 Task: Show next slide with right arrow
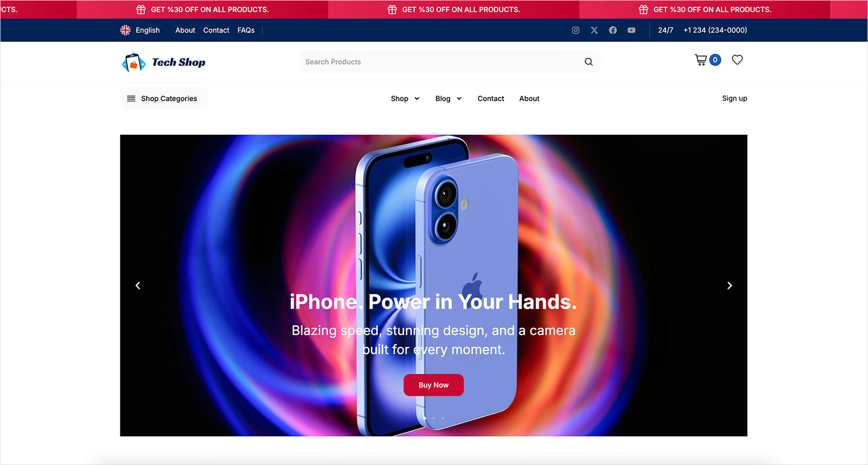pos(730,285)
